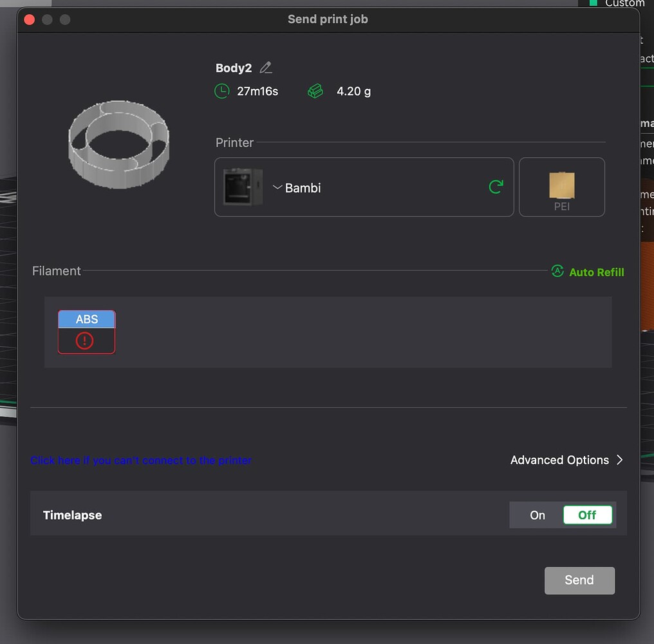
Task: Click the Send print job title text
Action: (328, 19)
